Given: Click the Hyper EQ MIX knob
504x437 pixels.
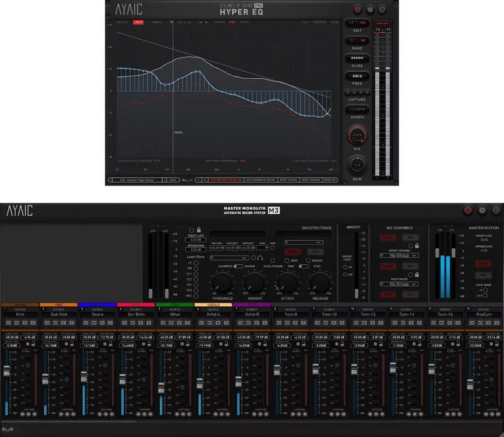Looking at the screenshot, I should (357, 135).
